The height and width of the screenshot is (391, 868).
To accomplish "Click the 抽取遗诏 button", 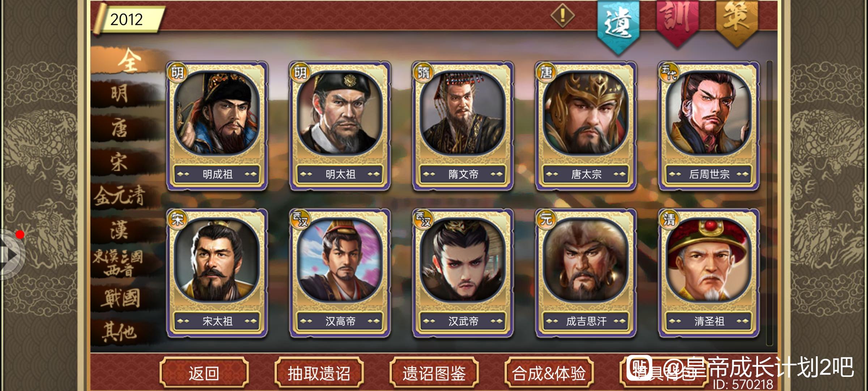I will (319, 373).
